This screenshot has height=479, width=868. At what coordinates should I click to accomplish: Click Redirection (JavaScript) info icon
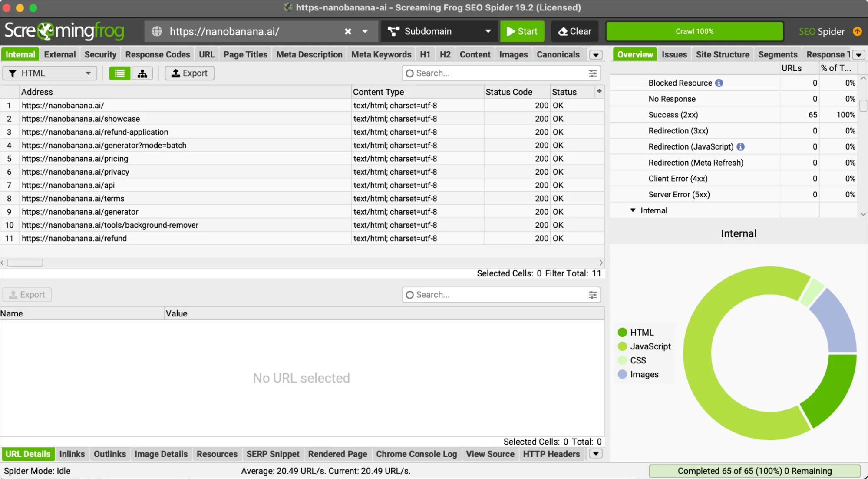[741, 147]
